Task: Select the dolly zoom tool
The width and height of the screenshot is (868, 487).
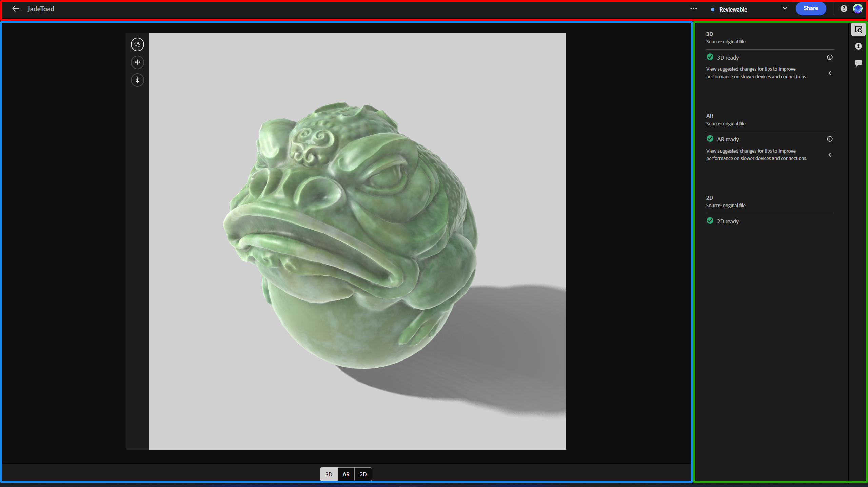Action: (x=137, y=80)
